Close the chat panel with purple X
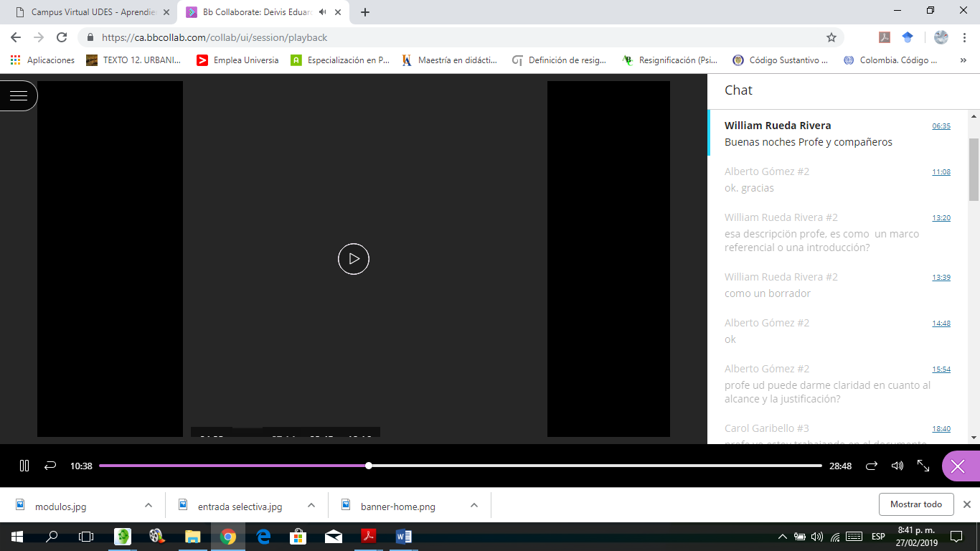Viewport: 980px width, 551px height. click(958, 466)
